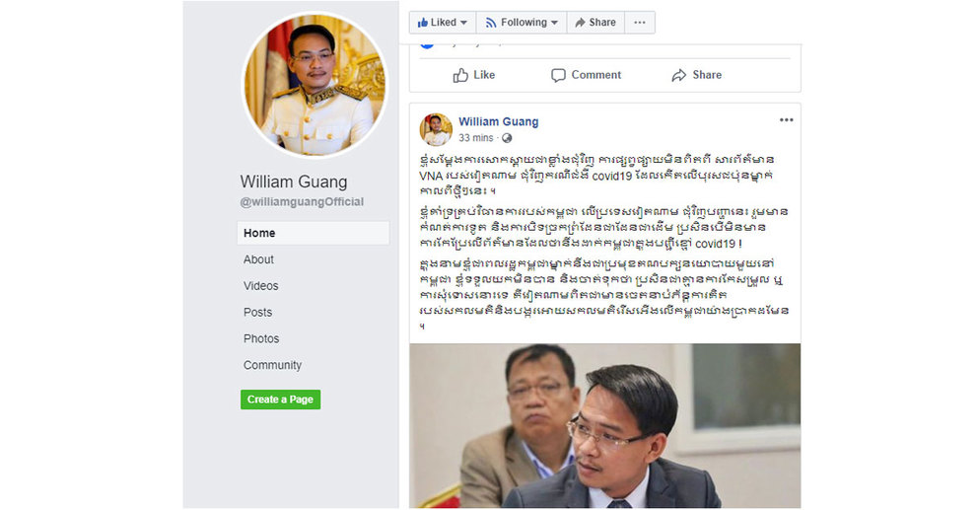Click the Like thumbs-up icon under post
The image size is (980, 510).
[x=460, y=76]
